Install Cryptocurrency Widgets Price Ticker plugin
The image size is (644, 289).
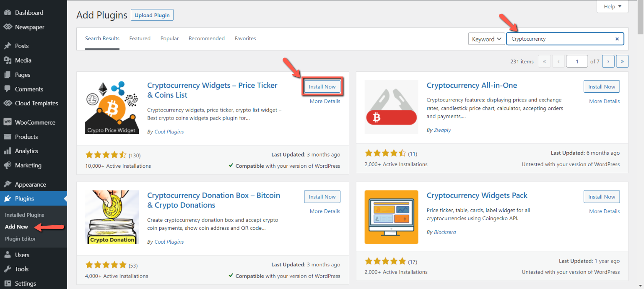tap(322, 86)
